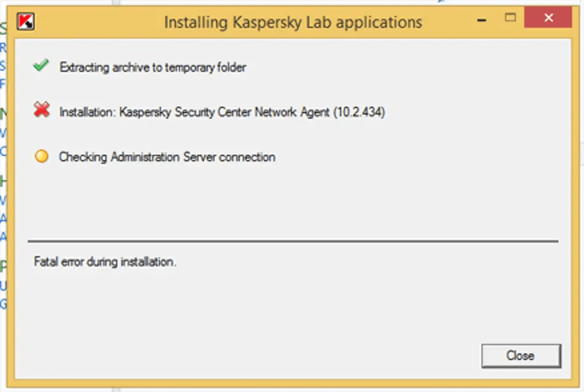Screen dimensions: 584x392
Task: Click the 'Checking Administration Server connection' entry
Action: pyautogui.click(x=167, y=157)
